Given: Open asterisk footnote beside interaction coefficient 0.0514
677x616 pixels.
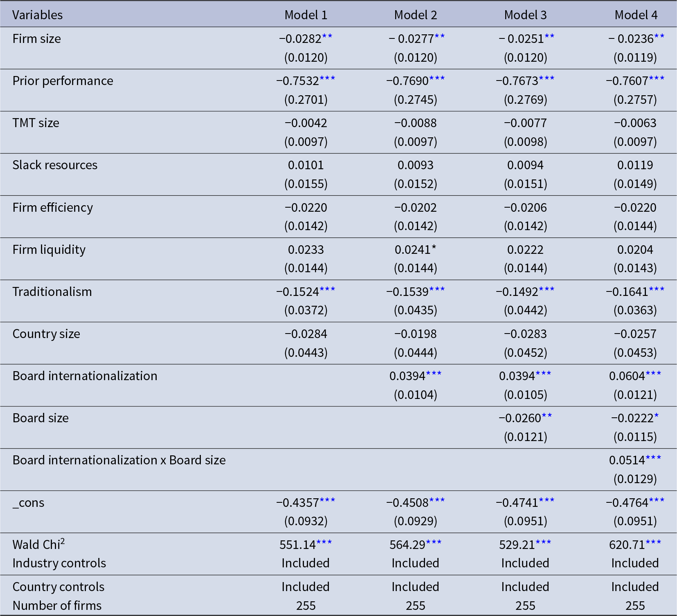Looking at the screenshot, I should coord(653,459).
